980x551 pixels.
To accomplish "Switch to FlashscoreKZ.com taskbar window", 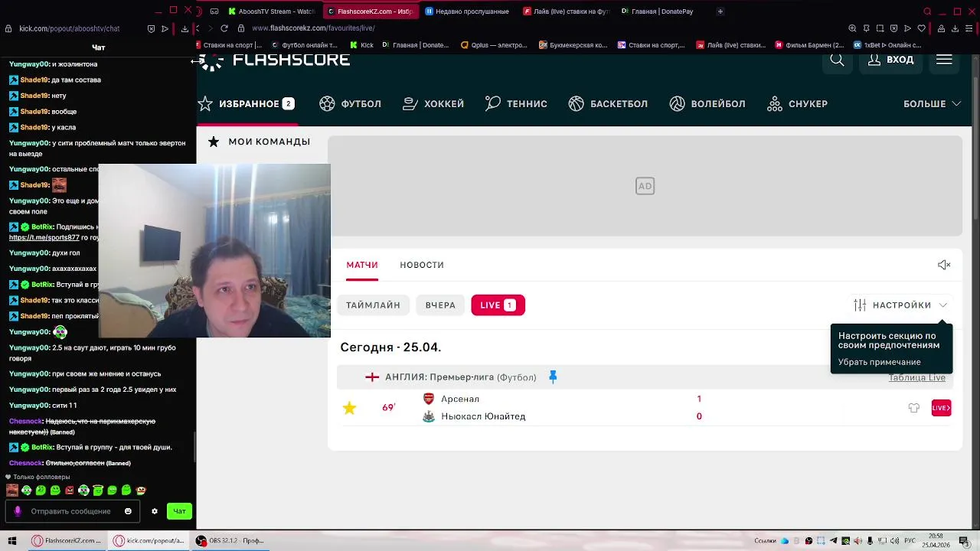I will [66, 540].
